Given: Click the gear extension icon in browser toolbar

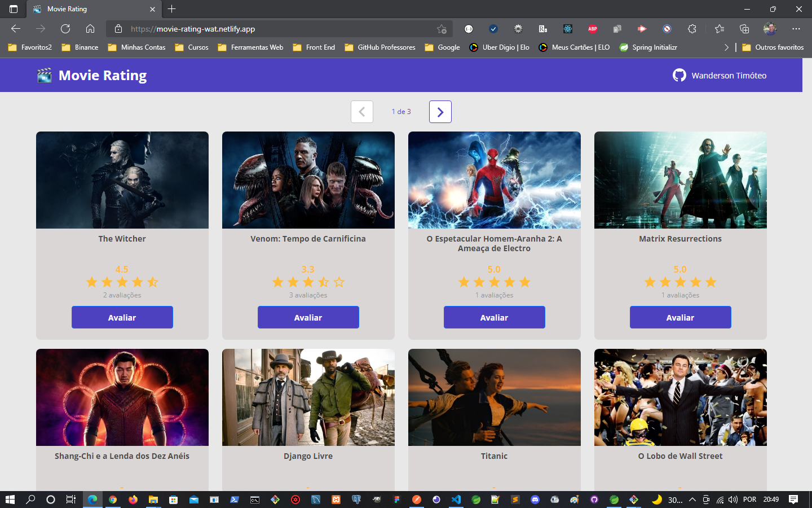Looking at the screenshot, I should pos(518,29).
